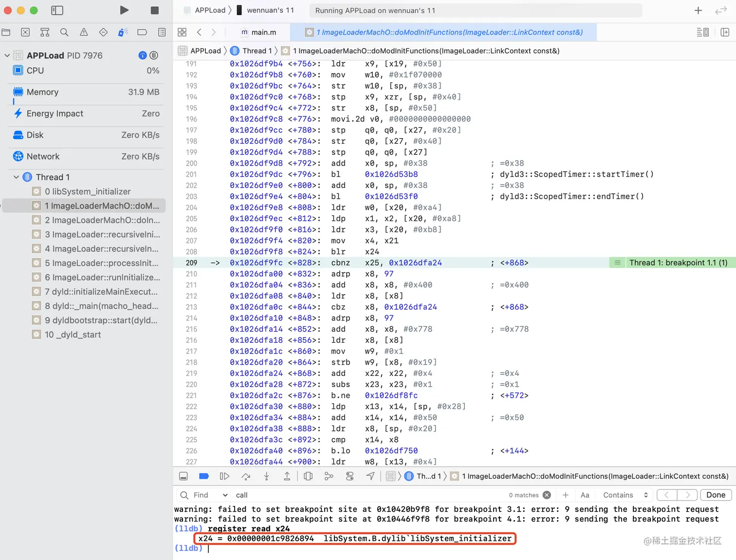This screenshot has height=560, width=736.
Task: Open the Debug Memory Graph
Action: point(329,476)
